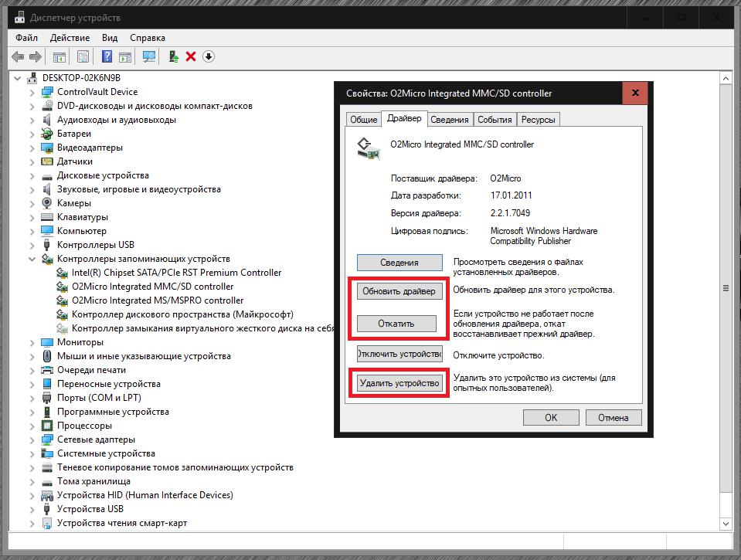Expand the Устройства USB node
The height and width of the screenshot is (560, 741).
[x=32, y=510]
